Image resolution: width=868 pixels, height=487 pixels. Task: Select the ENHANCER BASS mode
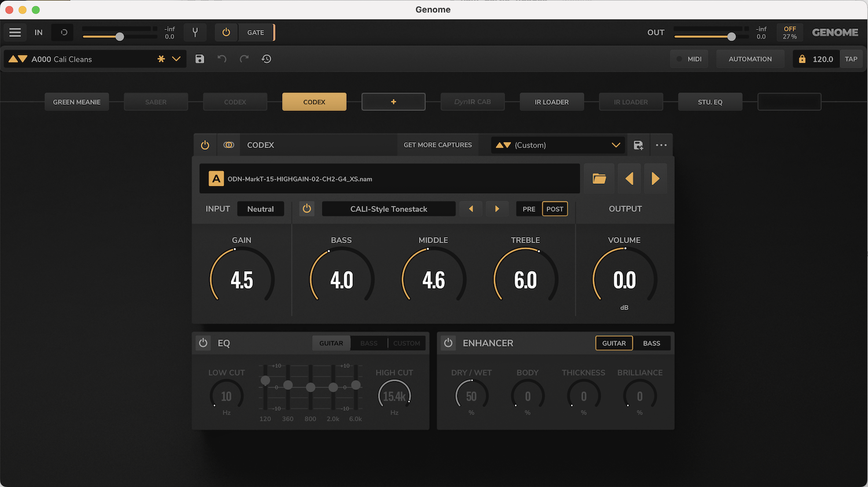tap(652, 343)
